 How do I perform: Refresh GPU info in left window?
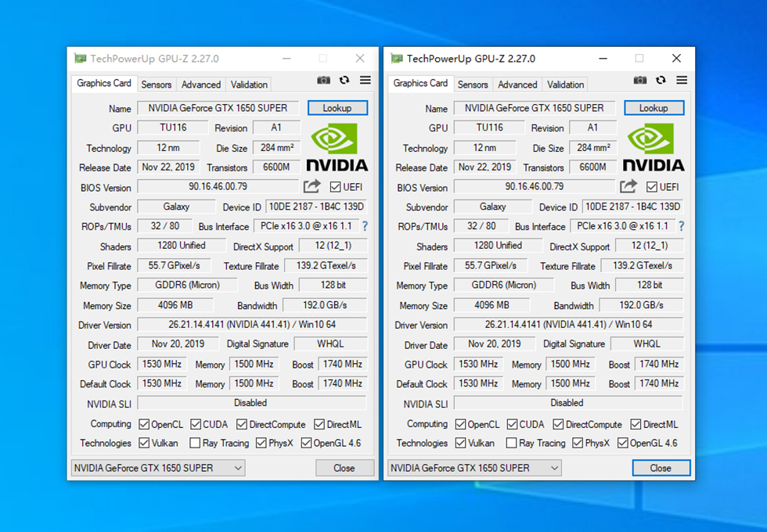click(344, 80)
